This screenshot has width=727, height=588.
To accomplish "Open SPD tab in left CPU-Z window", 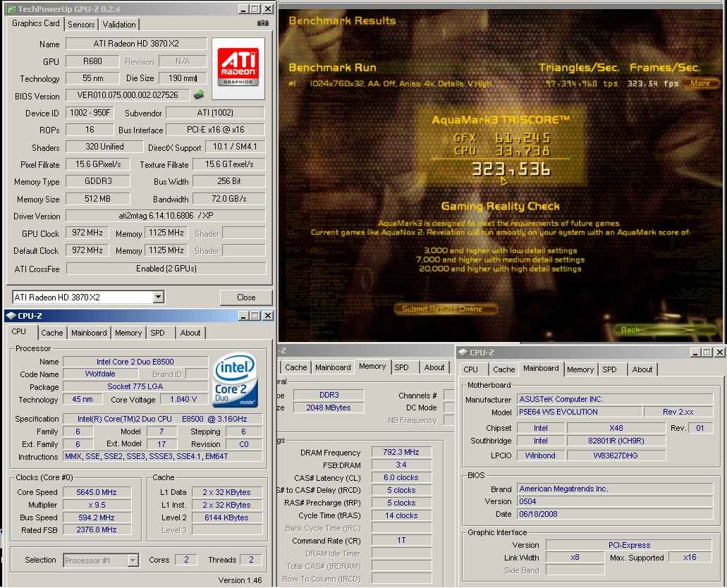I will 158,333.
